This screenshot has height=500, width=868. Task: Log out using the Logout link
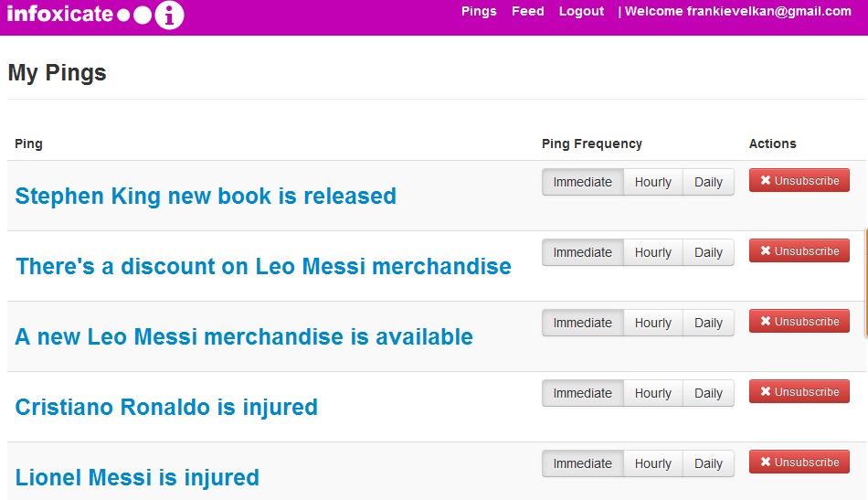coord(581,12)
